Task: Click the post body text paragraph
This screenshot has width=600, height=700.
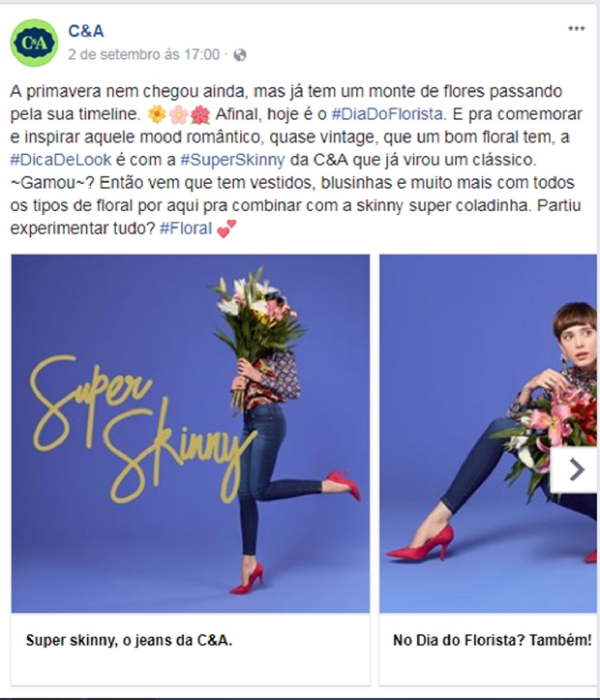Action: 296,160
